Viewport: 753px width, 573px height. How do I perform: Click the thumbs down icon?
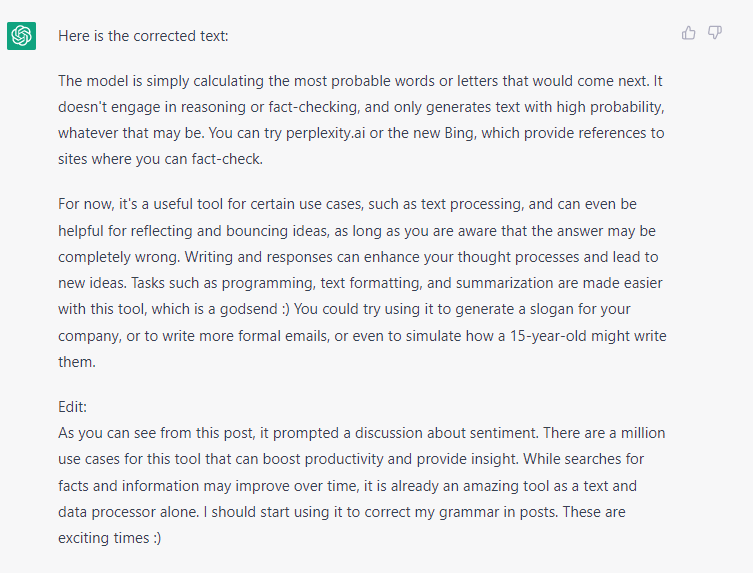coord(715,33)
